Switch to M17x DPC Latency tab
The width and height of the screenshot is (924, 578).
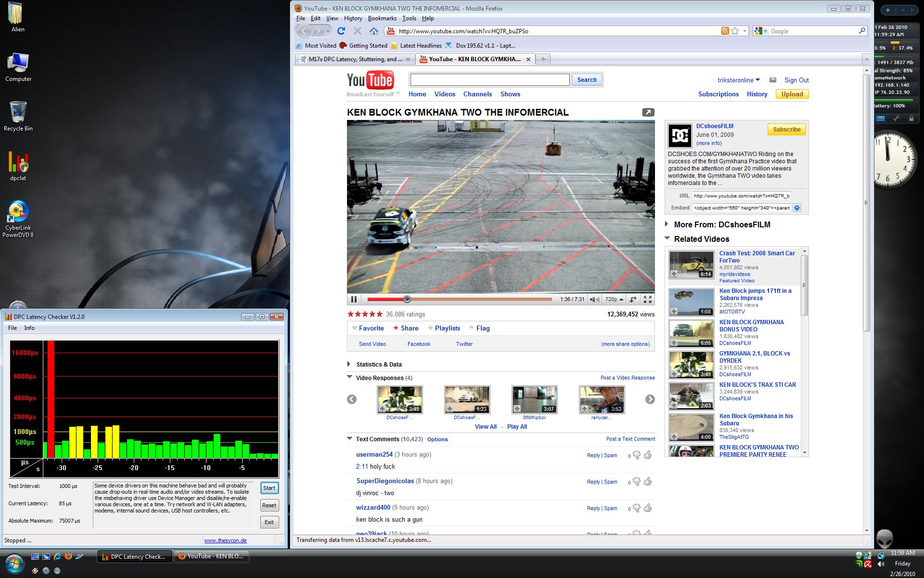pos(355,59)
